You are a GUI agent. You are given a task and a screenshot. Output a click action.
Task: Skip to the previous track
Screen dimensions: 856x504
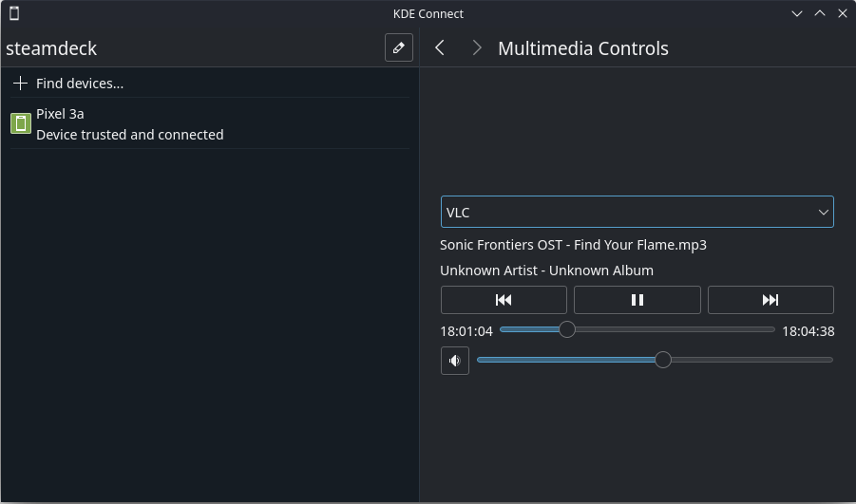click(x=504, y=300)
